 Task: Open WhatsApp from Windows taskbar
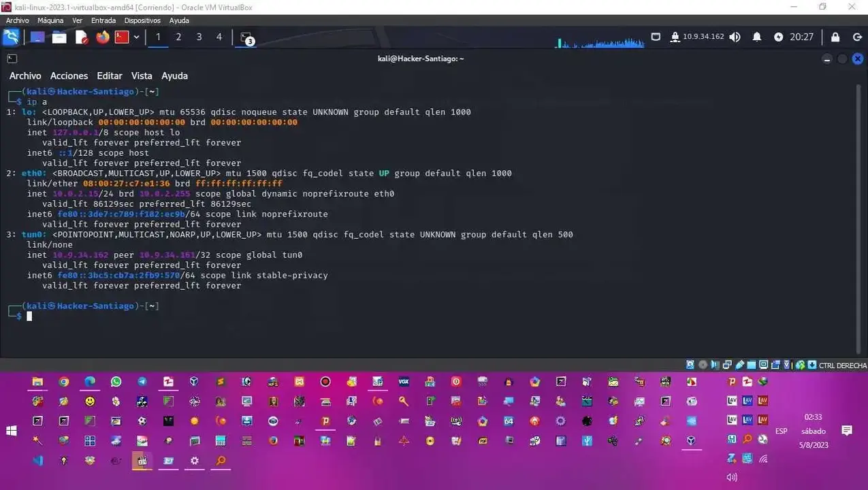(x=116, y=382)
